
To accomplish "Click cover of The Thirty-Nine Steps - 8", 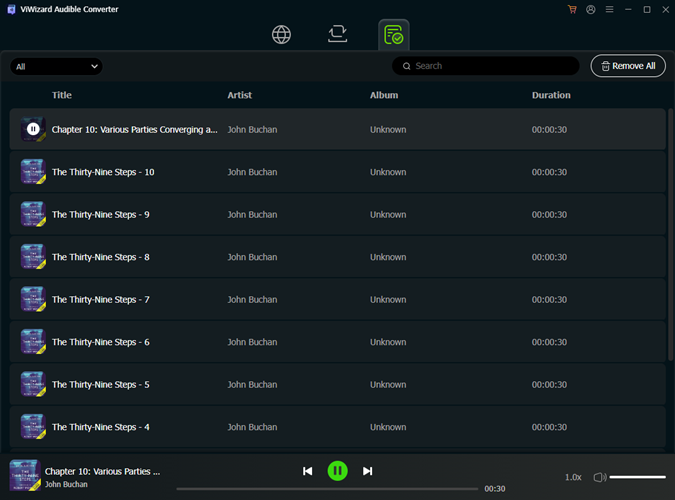I will coord(33,257).
